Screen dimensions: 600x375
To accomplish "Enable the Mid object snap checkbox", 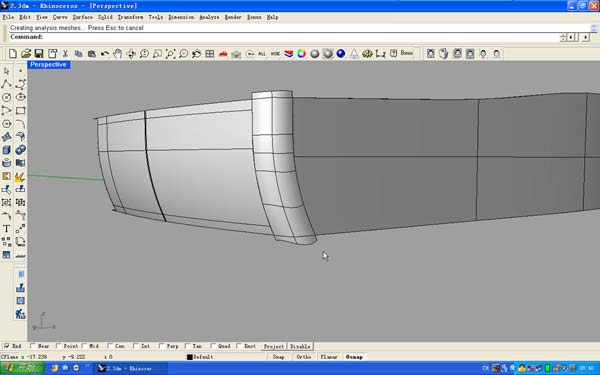I will tap(85, 346).
